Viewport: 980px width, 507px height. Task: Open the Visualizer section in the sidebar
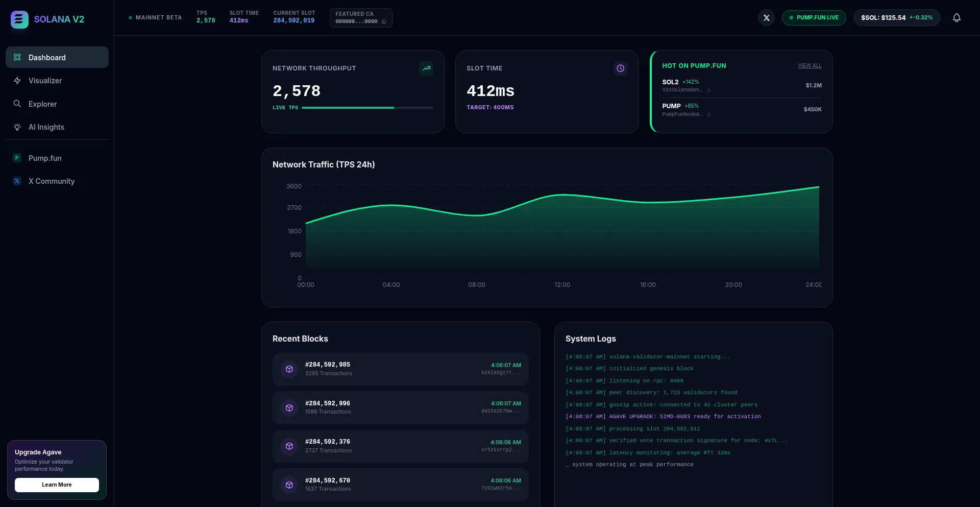coord(45,81)
